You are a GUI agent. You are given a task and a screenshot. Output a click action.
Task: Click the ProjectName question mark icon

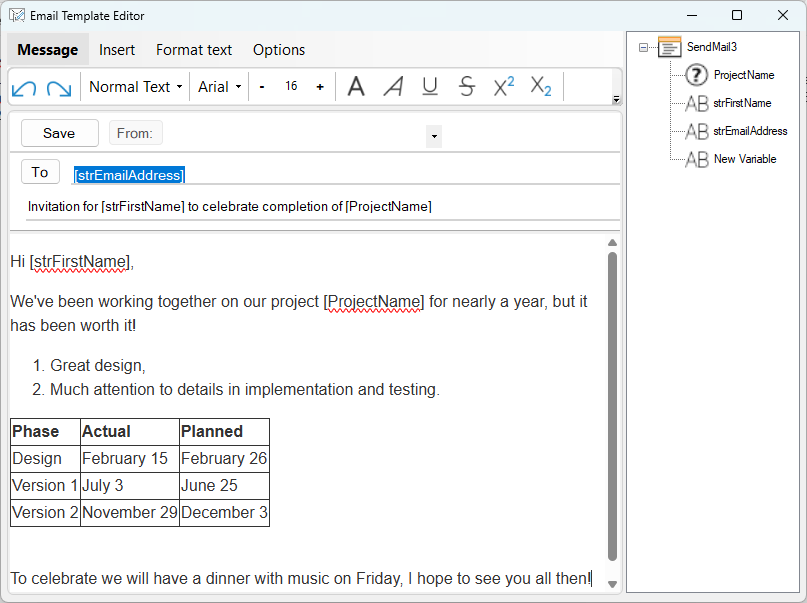697,74
